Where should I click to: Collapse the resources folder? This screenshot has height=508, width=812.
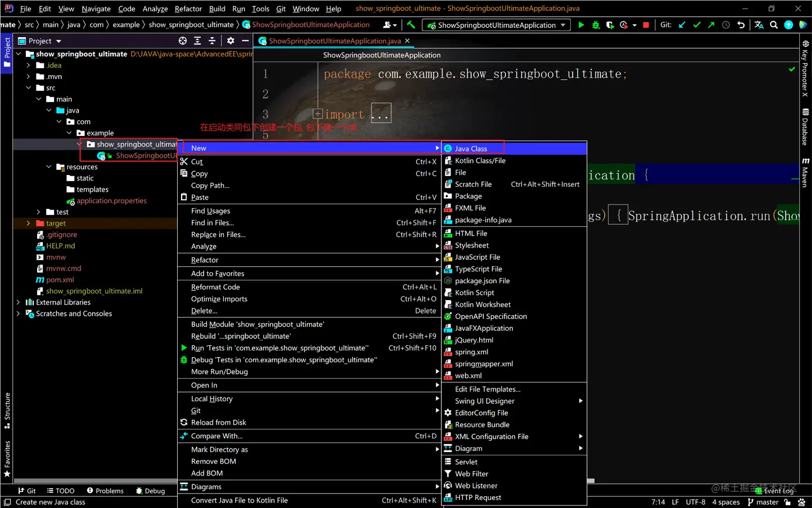pyautogui.click(x=49, y=166)
